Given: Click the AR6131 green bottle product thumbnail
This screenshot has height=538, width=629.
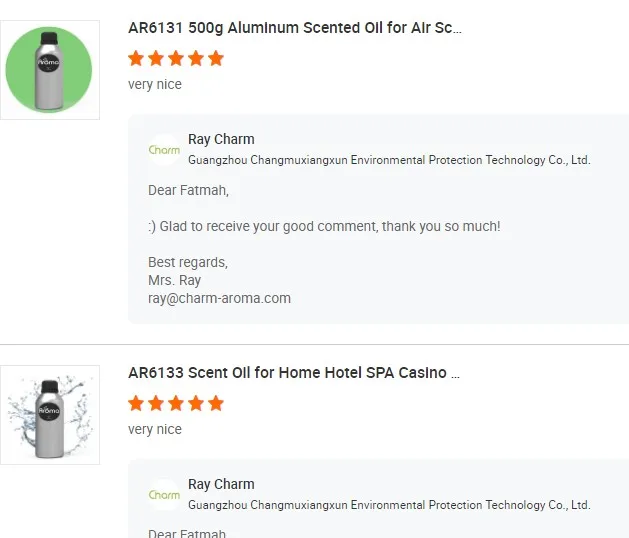Looking at the screenshot, I should tap(49, 70).
